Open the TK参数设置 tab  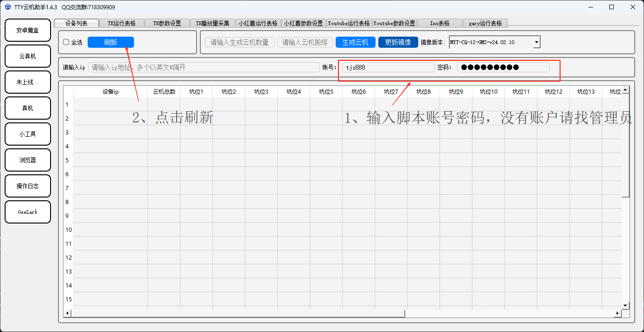[x=167, y=23]
